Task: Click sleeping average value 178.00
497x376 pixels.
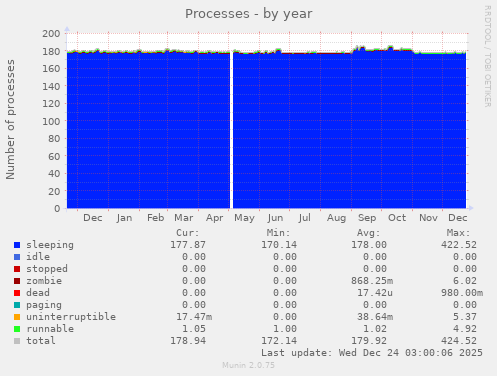Action: 369,245
